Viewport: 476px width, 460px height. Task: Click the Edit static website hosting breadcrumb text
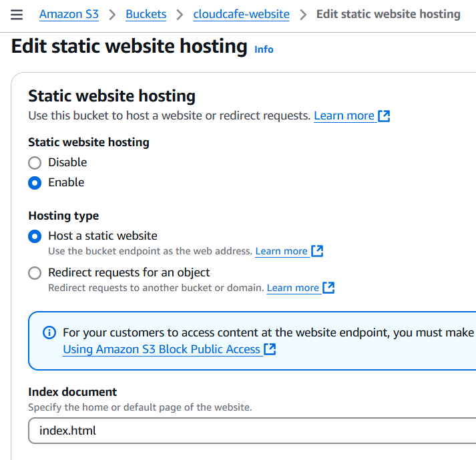(x=389, y=14)
